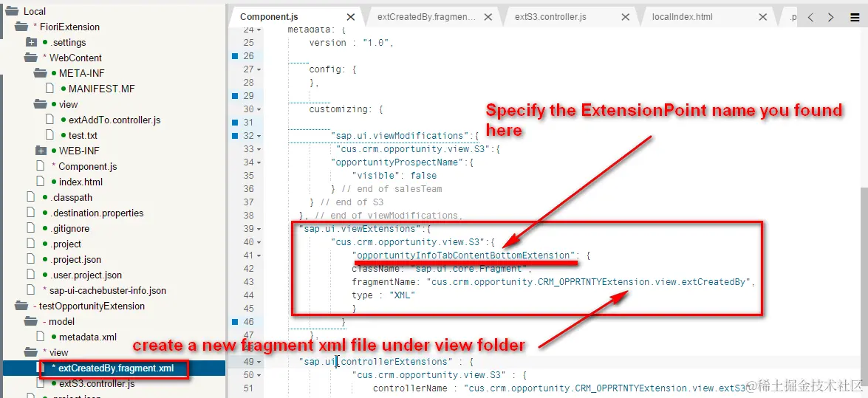The height and width of the screenshot is (398, 868).
Task: Collapse the Local root folder
Action: pos(12,11)
